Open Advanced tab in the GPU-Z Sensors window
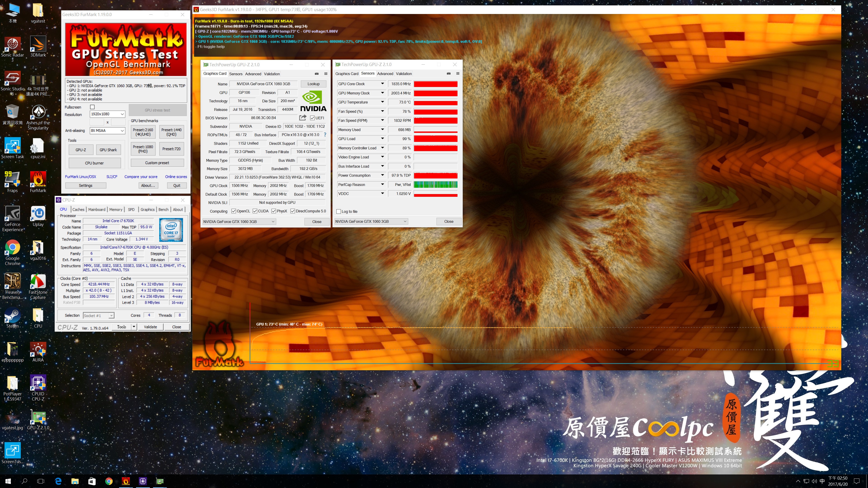 385,73
